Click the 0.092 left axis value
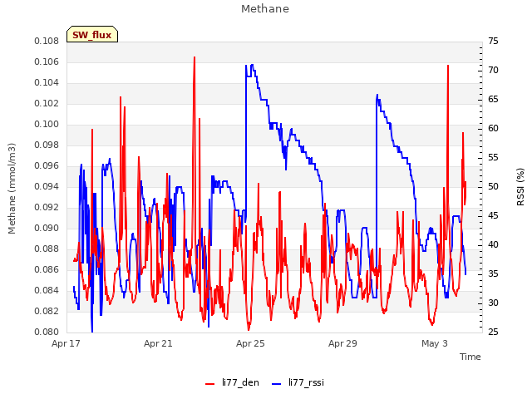532x399 pixels. (47, 207)
